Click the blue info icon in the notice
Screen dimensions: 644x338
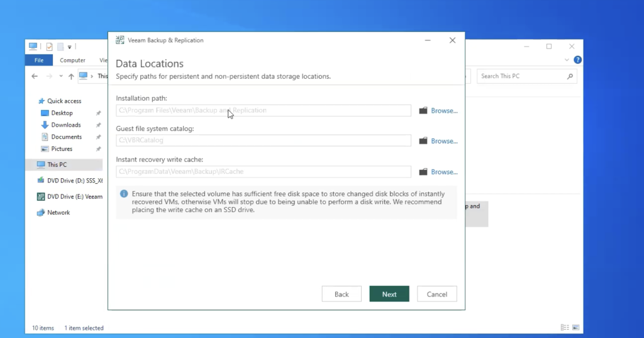tap(124, 194)
